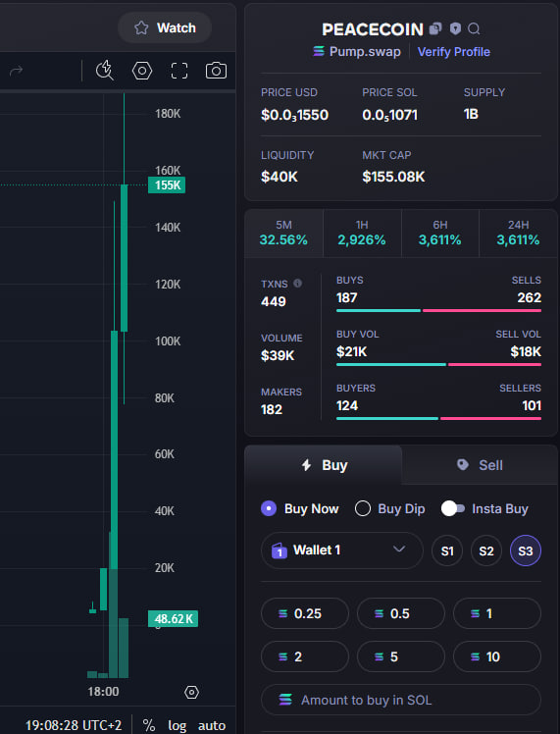Choose the 0.25 SOL quick buy amount
The width and height of the screenshot is (560, 734).
point(305,613)
